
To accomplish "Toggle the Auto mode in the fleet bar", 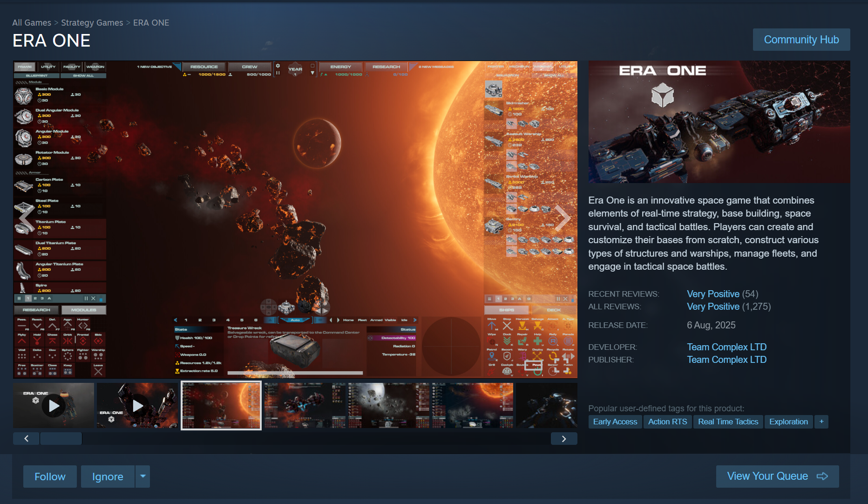I will click(295, 320).
